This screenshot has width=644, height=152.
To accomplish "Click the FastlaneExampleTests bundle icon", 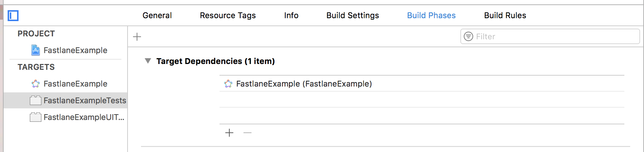I will click(36, 100).
